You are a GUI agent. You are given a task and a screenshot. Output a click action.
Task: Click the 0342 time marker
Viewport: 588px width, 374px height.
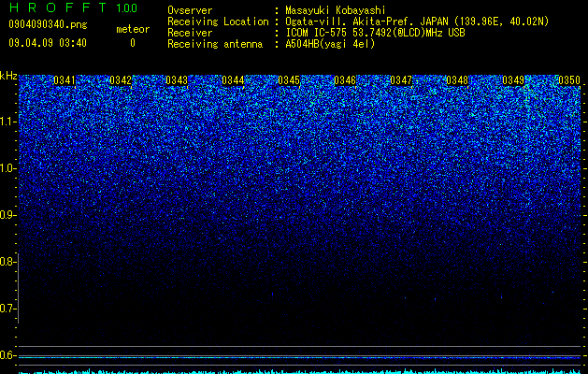[x=121, y=80]
